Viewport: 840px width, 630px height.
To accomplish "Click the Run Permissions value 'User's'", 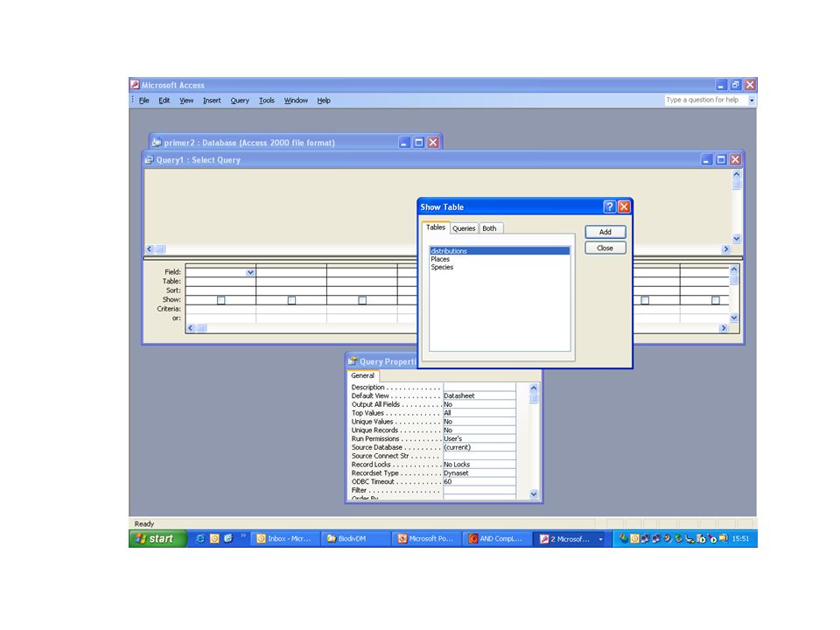I will pos(479,438).
